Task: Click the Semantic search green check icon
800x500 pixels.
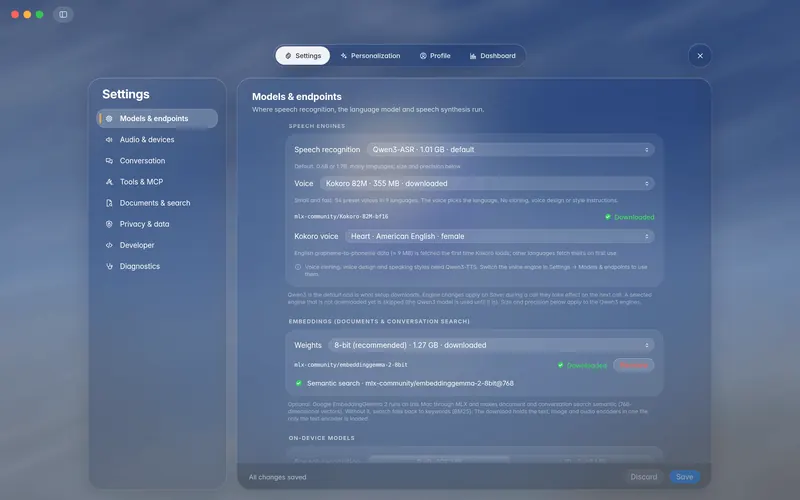Action: (x=298, y=383)
